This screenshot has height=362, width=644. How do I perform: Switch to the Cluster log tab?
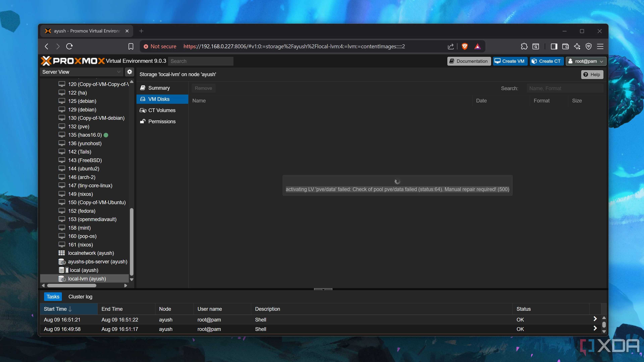click(80, 296)
